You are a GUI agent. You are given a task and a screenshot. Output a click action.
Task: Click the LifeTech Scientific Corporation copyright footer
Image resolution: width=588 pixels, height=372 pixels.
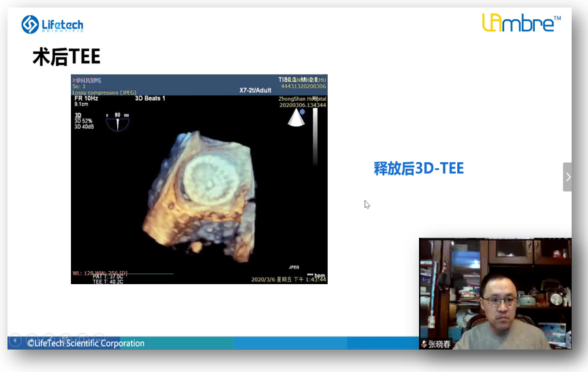click(86, 343)
